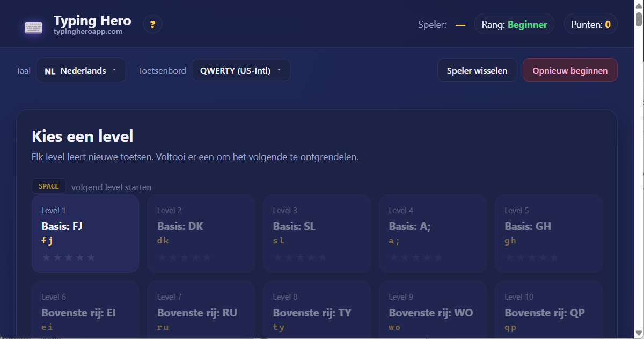Select the Level 5 Basis: GH card
This screenshot has width=644, height=339.
click(x=548, y=234)
